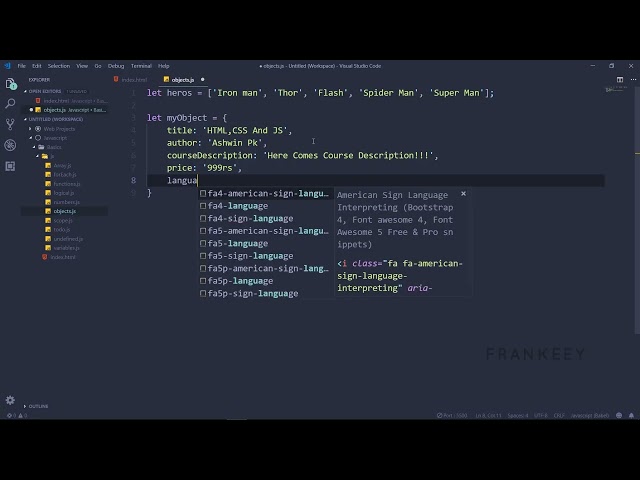Screen dimensions: 640x480
Task: Click errors and warnings count in status bar
Action: (17, 416)
